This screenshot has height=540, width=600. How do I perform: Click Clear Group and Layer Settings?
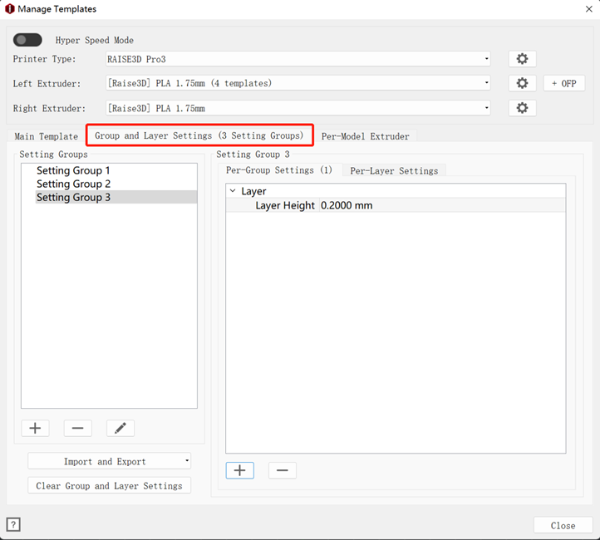(x=109, y=486)
